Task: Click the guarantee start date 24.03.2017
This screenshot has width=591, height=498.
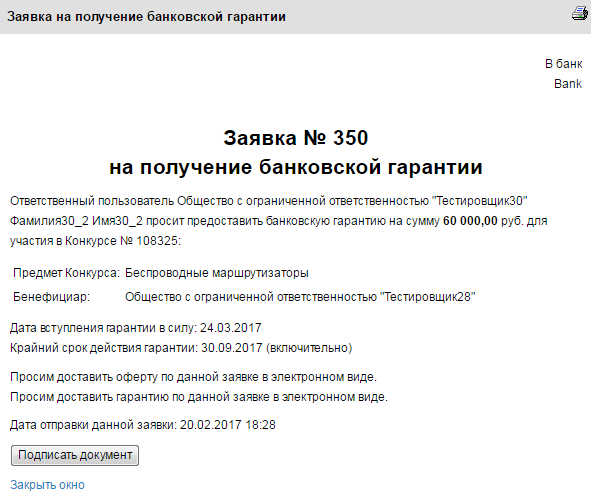Action: click(x=230, y=328)
